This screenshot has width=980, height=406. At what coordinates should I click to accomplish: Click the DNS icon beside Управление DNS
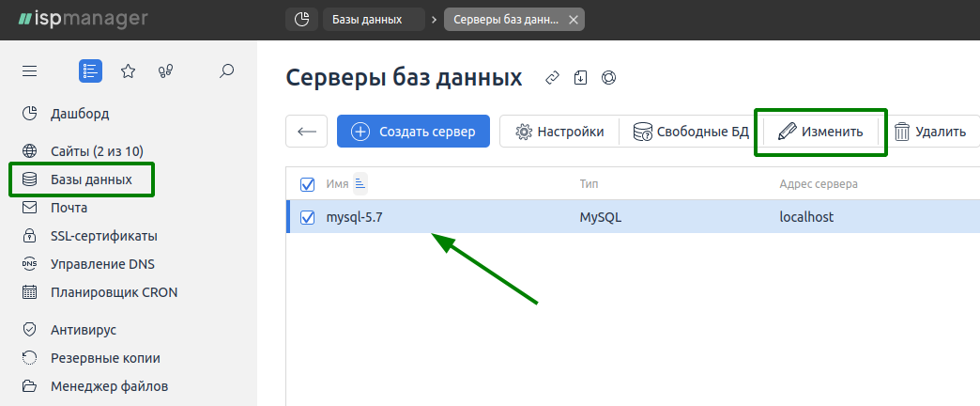(x=29, y=264)
